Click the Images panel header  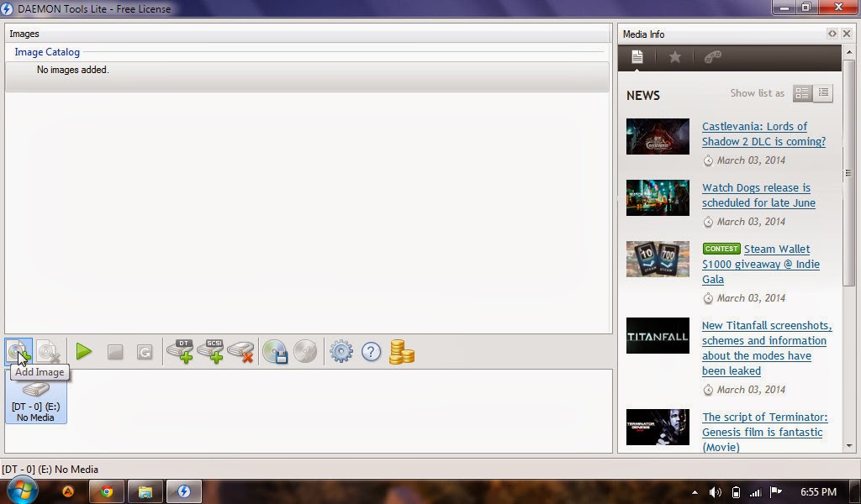308,34
